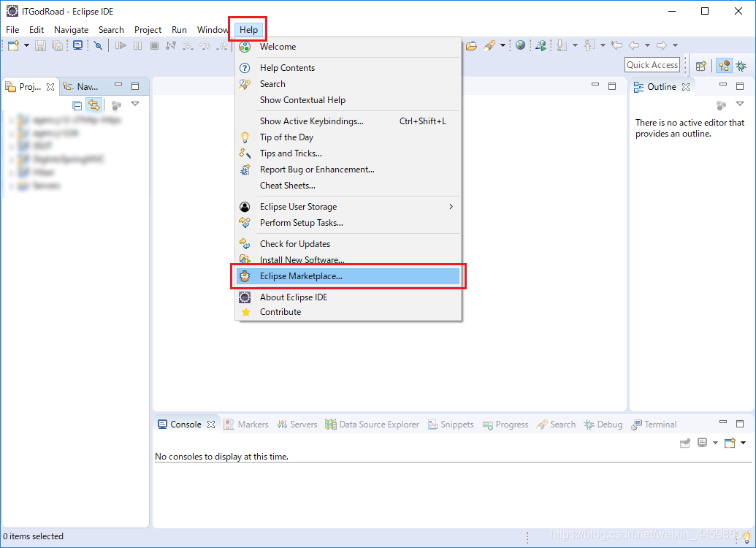Switch to the Servers tab
This screenshot has height=548, width=756.
297,424
